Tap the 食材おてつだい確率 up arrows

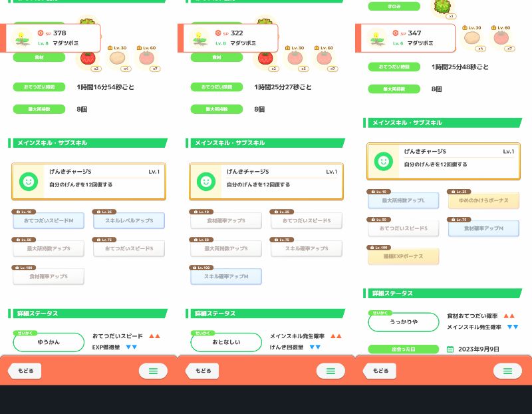tap(509, 316)
